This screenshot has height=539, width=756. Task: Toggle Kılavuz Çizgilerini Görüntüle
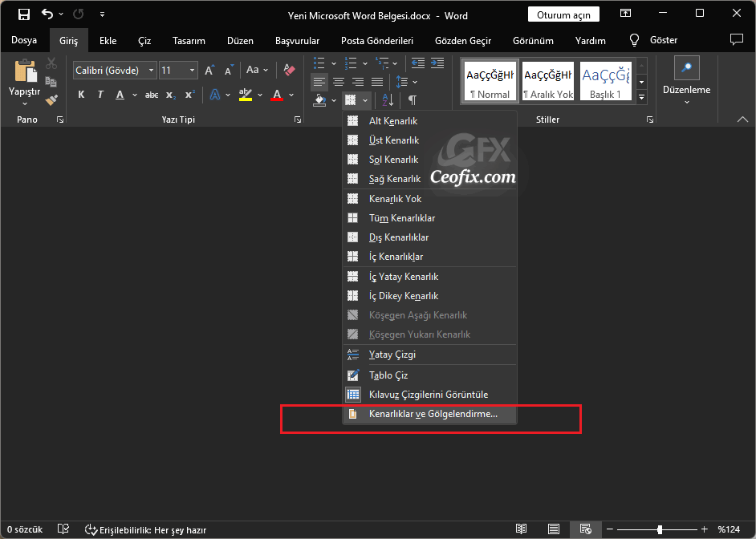coord(429,395)
